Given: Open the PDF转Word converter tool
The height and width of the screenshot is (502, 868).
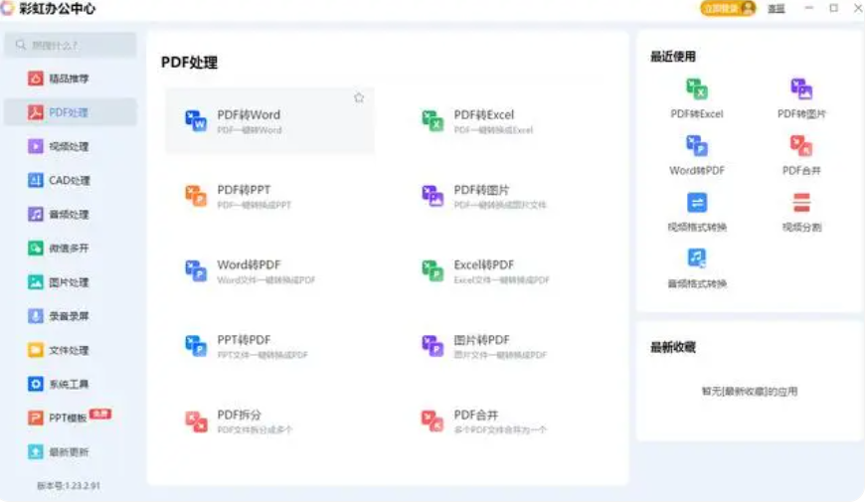Looking at the screenshot, I should click(269, 120).
